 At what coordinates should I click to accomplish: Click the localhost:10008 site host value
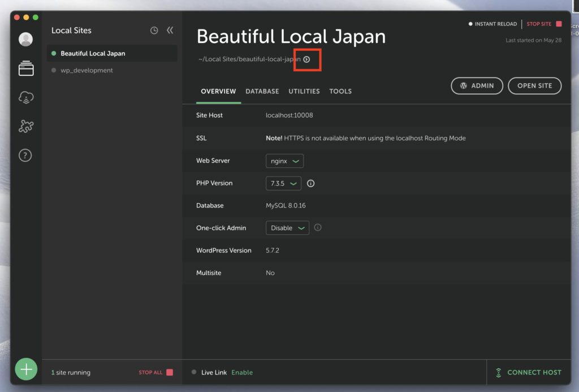click(x=289, y=115)
